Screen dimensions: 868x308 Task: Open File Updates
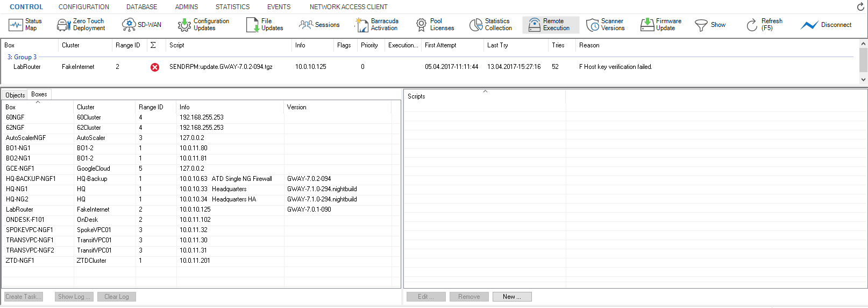(265, 25)
